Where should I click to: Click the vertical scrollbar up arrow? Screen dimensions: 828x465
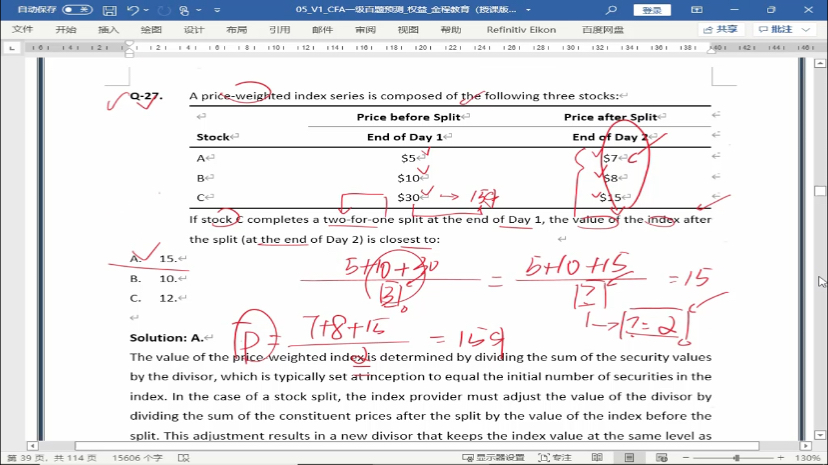coord(820,63)
